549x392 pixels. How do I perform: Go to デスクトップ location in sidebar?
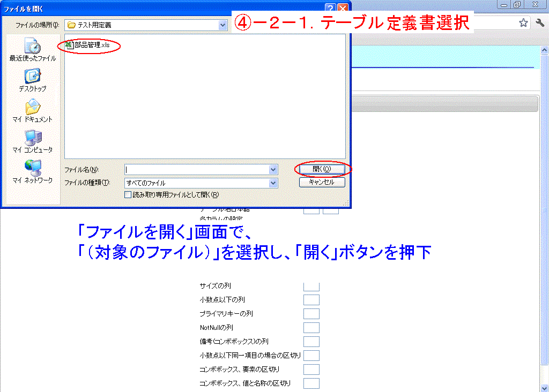(32, 80)
